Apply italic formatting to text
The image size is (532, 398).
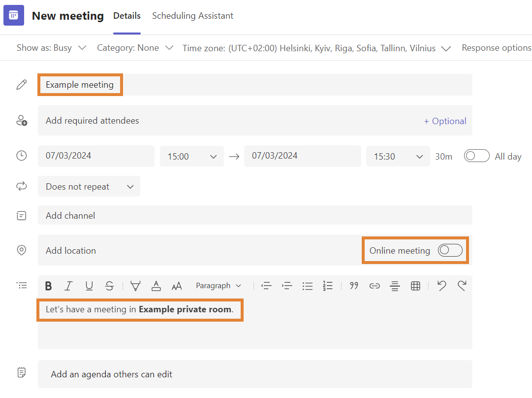(69, 286)
